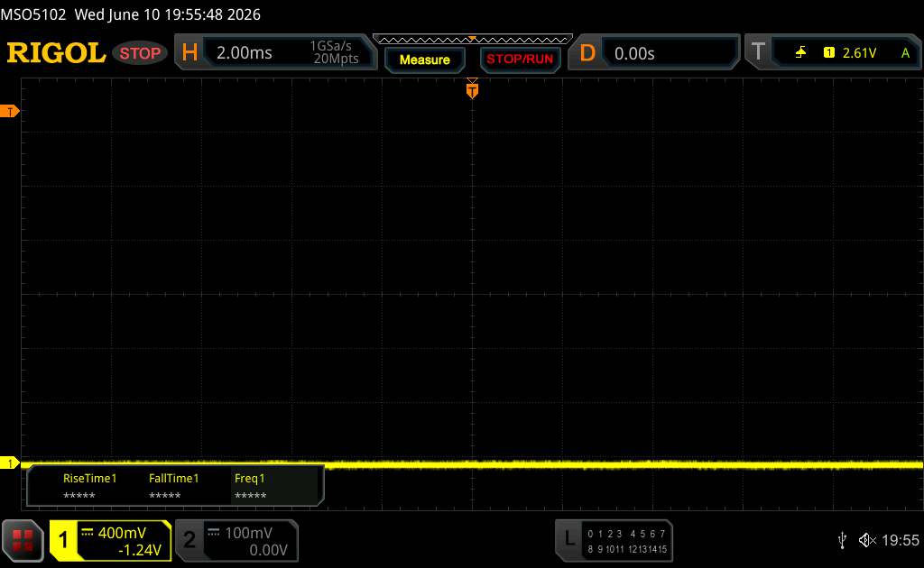
Task: Toggle channel 1 on or off
Action: (110, 540)
